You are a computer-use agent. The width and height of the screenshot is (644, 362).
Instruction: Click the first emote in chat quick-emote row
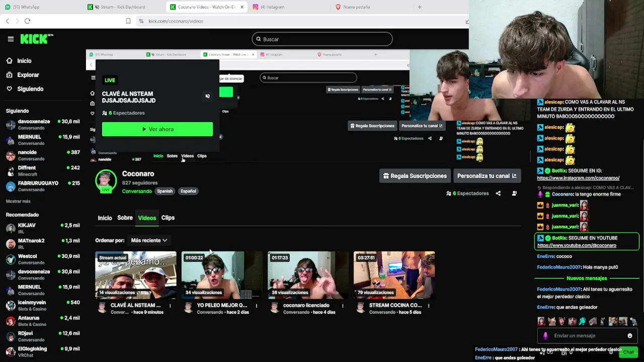[541, 321]
